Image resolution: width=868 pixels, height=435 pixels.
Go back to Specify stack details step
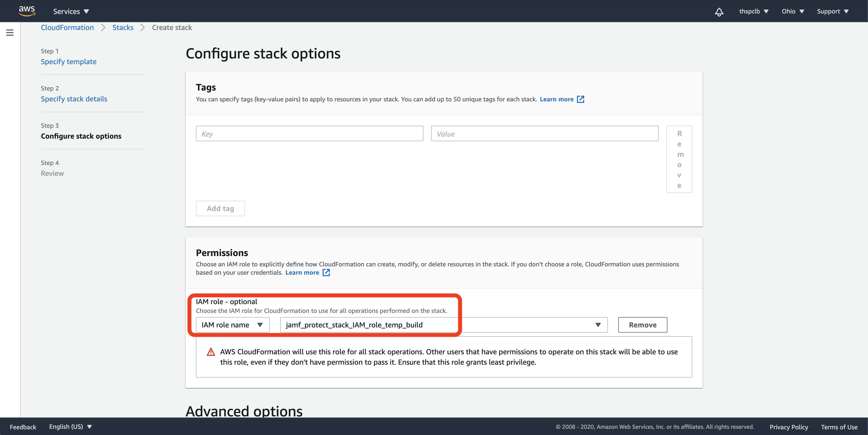(x=74, y=99)
